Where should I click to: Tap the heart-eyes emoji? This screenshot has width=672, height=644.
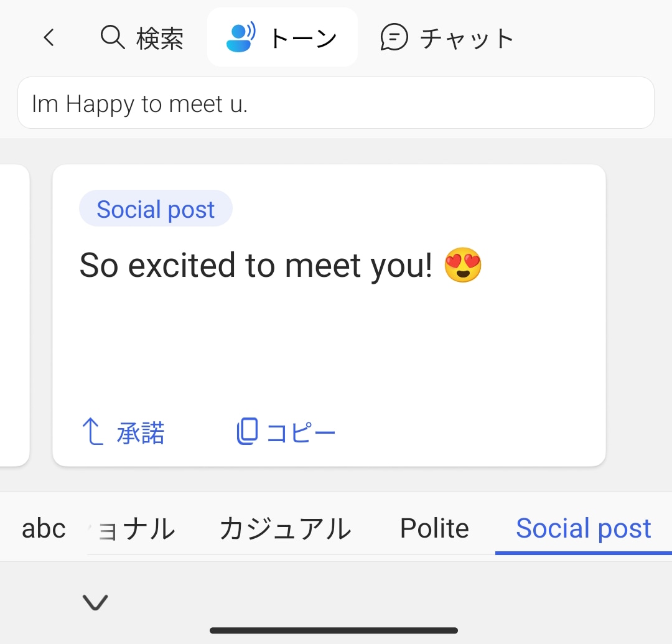pyautogui.click(x=463, y=266)
